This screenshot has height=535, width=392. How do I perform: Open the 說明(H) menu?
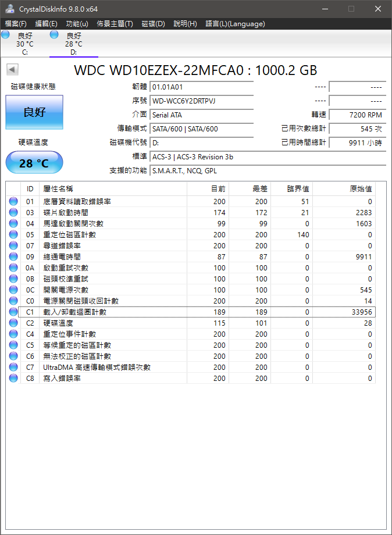(x=185, y=23)
